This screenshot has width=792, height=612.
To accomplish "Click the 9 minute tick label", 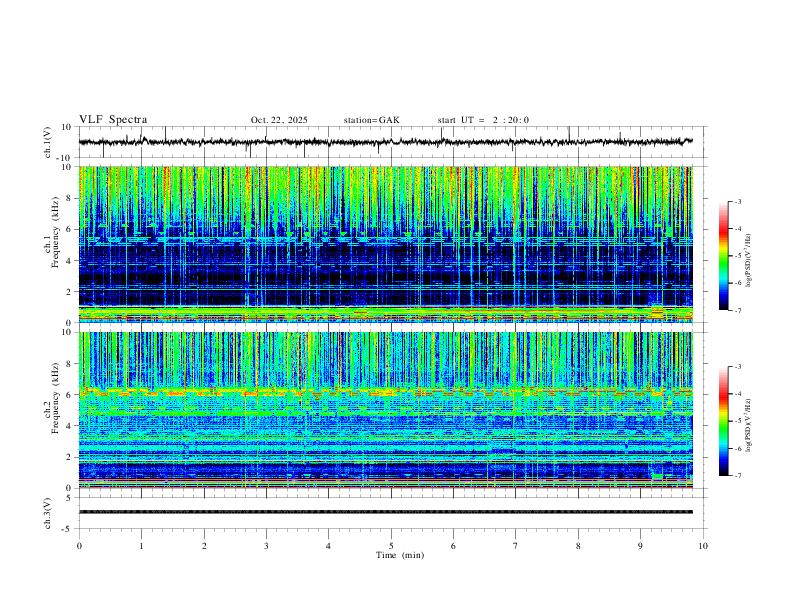I will [640, 546].
